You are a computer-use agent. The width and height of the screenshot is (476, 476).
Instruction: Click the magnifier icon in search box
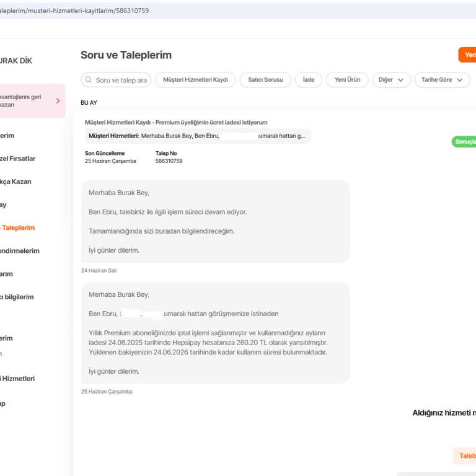tap(89, 80)
